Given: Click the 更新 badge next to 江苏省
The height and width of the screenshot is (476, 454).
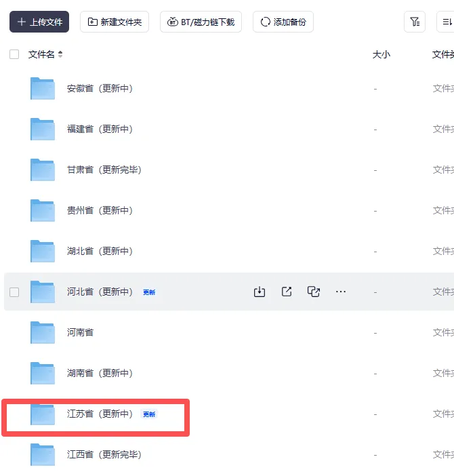Looking at the screenshot, I should tap(149, 414).
